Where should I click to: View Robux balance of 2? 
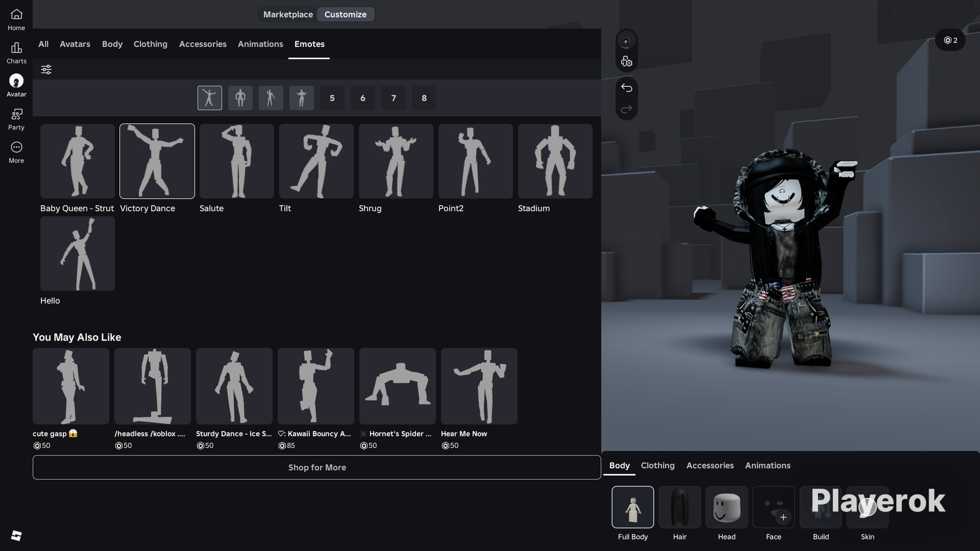pos(950,40)
